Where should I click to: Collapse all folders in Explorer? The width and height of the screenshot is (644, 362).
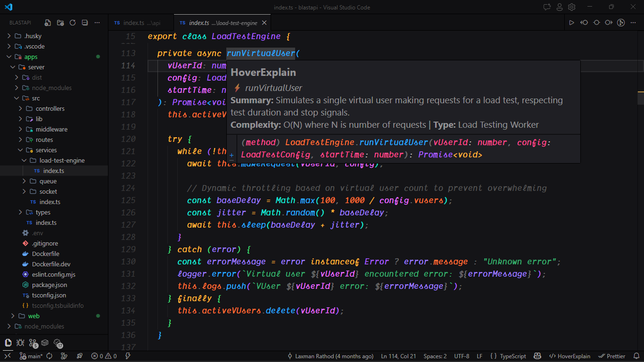[x=85, y=23]
